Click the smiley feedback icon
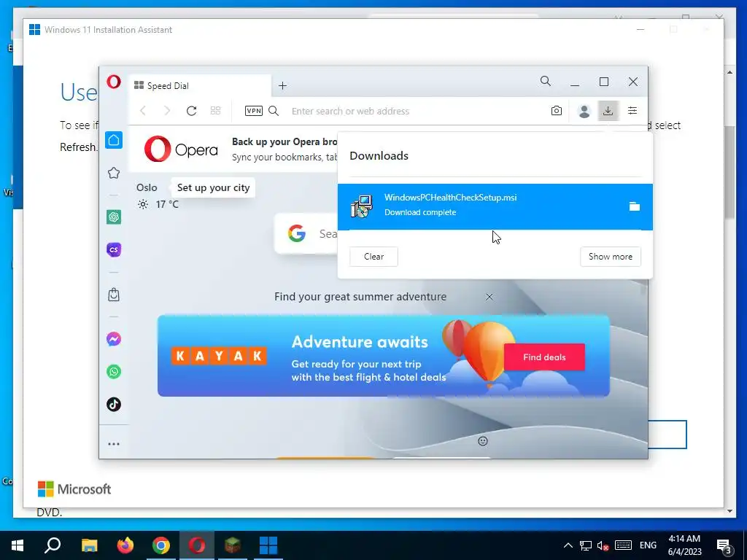Viewport: 747px width, 560px height. tap(483, 441)
